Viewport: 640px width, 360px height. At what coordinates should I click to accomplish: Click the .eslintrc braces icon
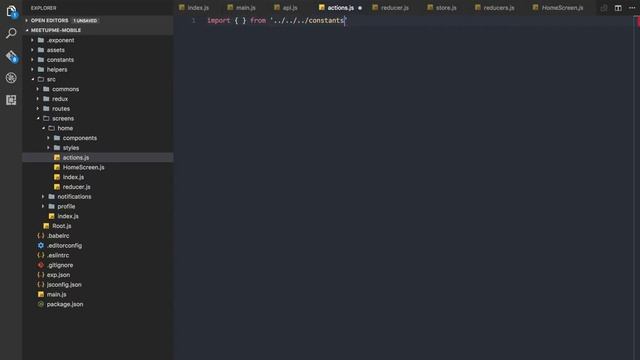[x=41, y=255]
